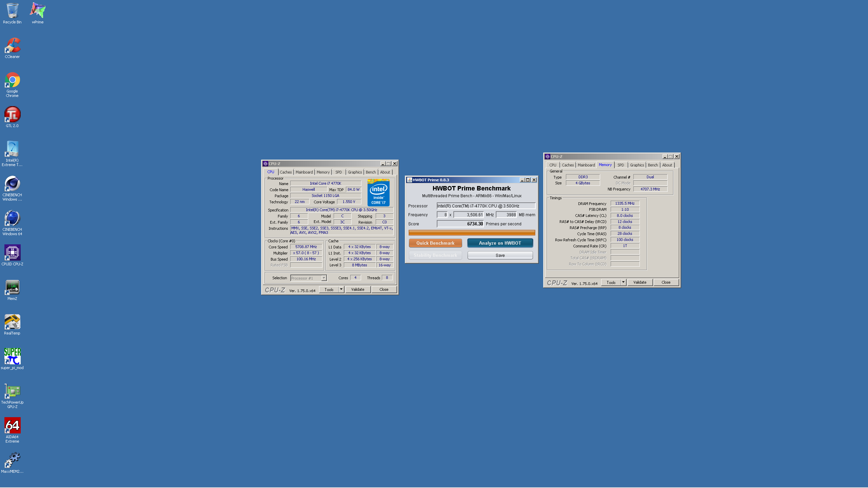Select the wPrime desktop icon
Viewport: 868px width, 488px height.
[38, 14]
